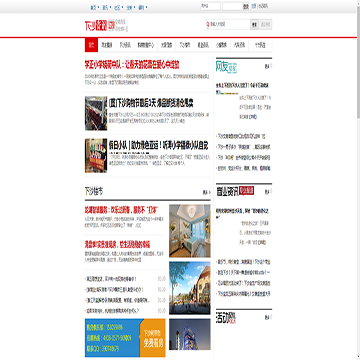Open the mall escalator photo thumbnail
The height and width of the screenshot is (360, 360).
tap(96, 113)
